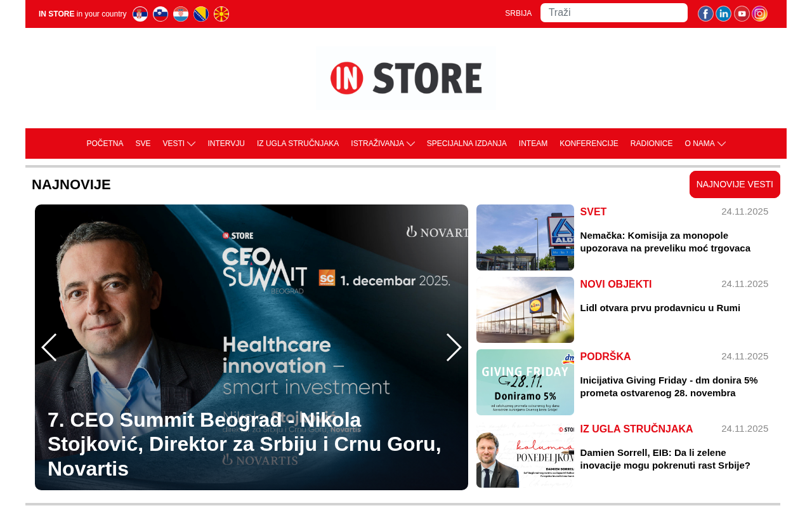Screen dimensions: 812x508
Task: Click the SRBIJA link in the top bar
Action: [x=518, y=13]
